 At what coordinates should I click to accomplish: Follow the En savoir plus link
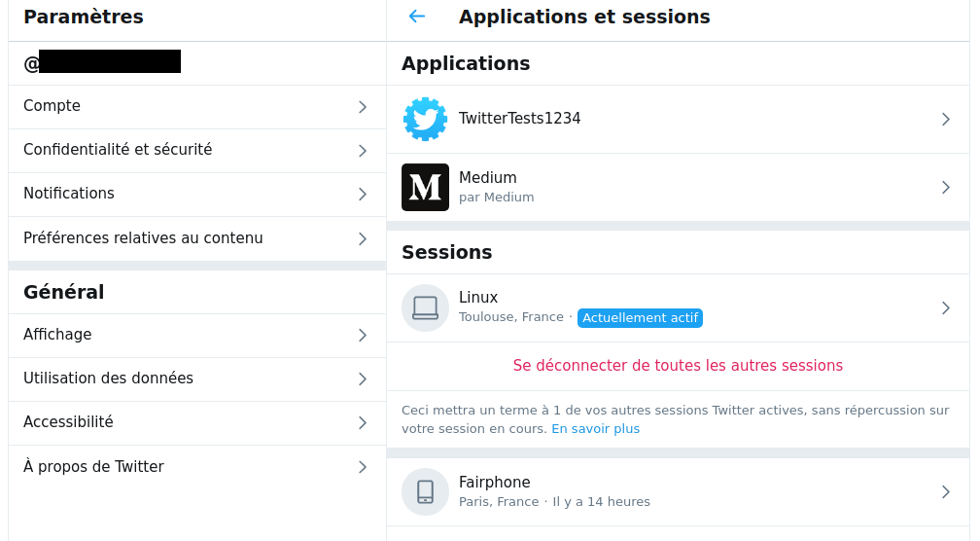point(596,429)
